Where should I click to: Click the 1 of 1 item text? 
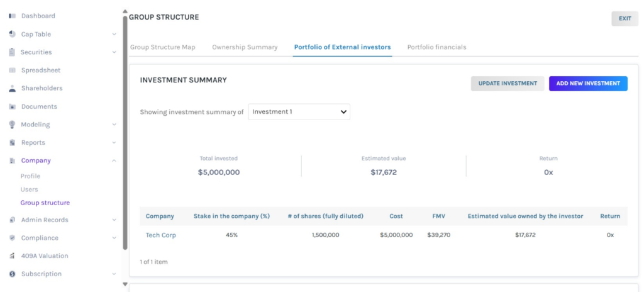pyautogui.click(x=153, y=262)
